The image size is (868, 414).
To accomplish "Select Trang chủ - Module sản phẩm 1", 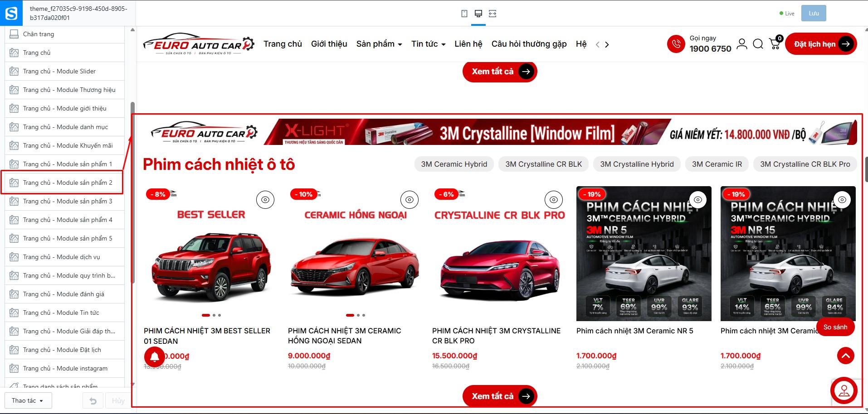I will pyautogui.click(x=65, y=164).
